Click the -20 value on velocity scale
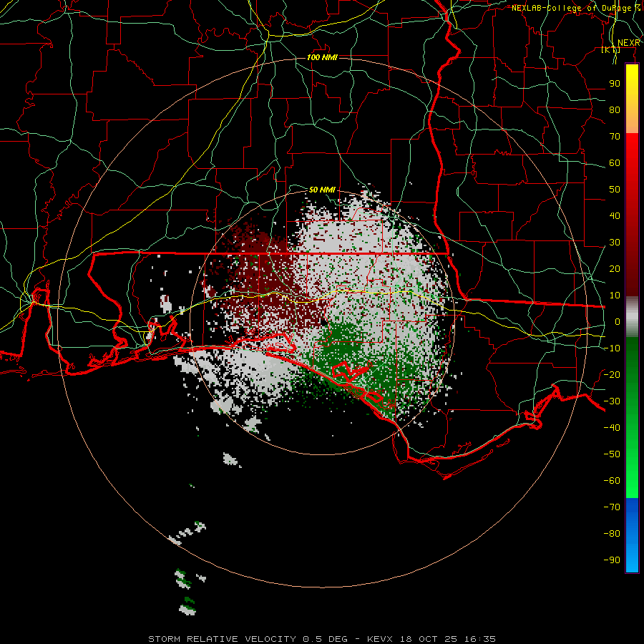The width and height of the screenshot is (644, 644). coord(612,375)
